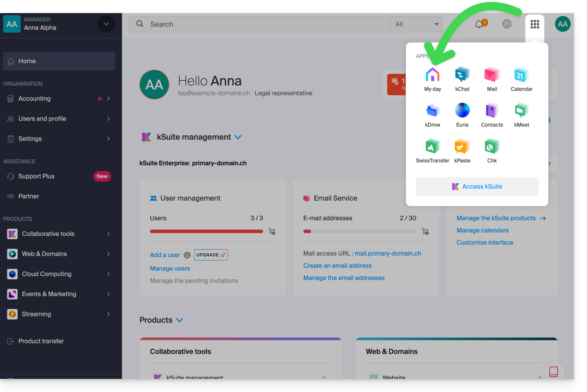Open the settings gear icon
The width and height of the screenshot is (587, 392).
(507, 24)
